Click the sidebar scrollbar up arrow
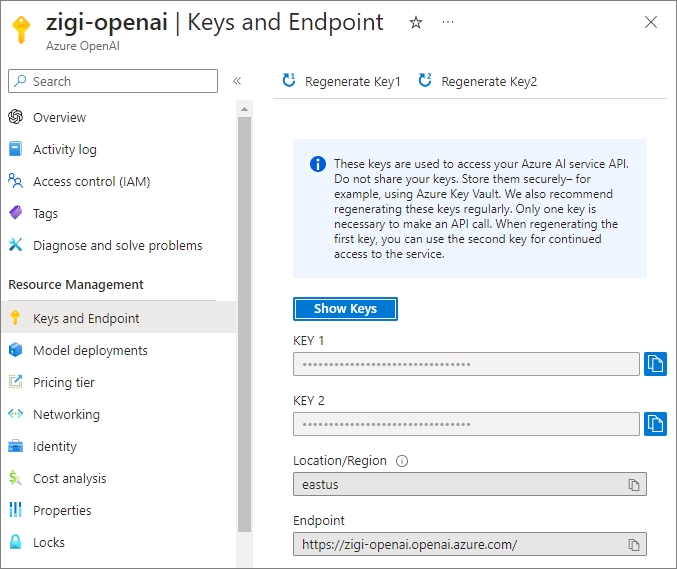 coord(244,109)
